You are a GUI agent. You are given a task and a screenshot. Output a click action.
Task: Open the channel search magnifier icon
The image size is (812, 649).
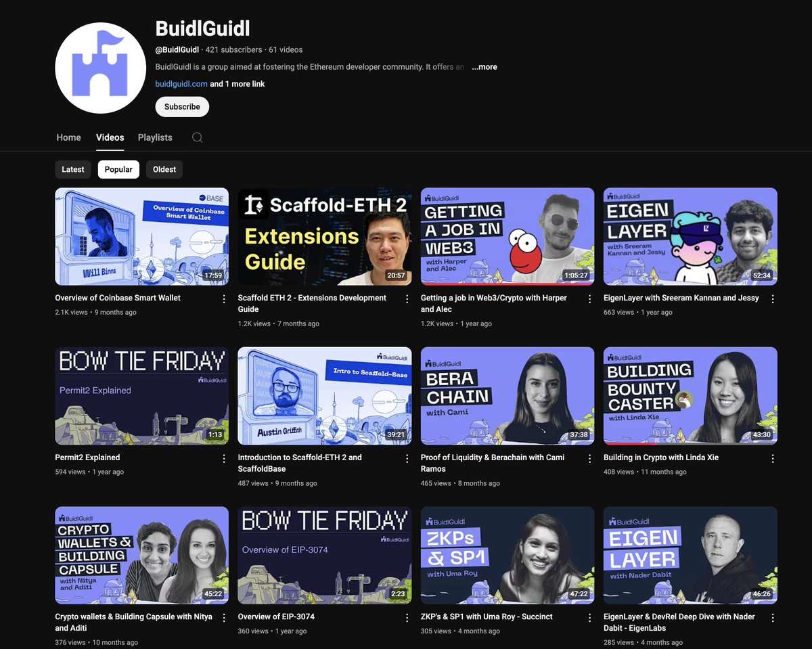pyautogui.click(x=197, y=137)
